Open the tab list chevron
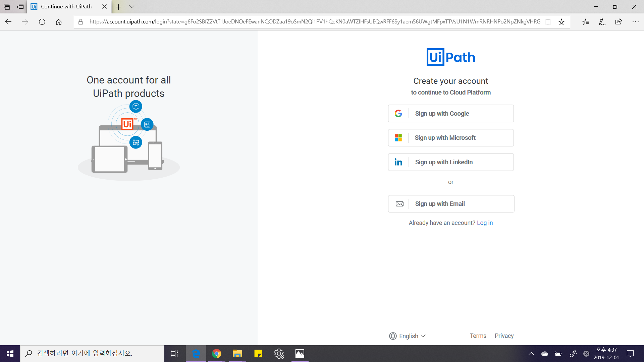The image size is (644, 362). pos(131,7)
